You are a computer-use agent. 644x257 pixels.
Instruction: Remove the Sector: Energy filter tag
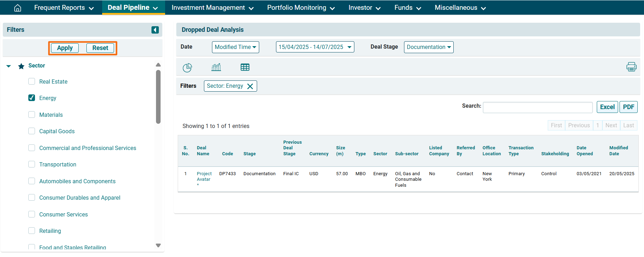(250, 86)
